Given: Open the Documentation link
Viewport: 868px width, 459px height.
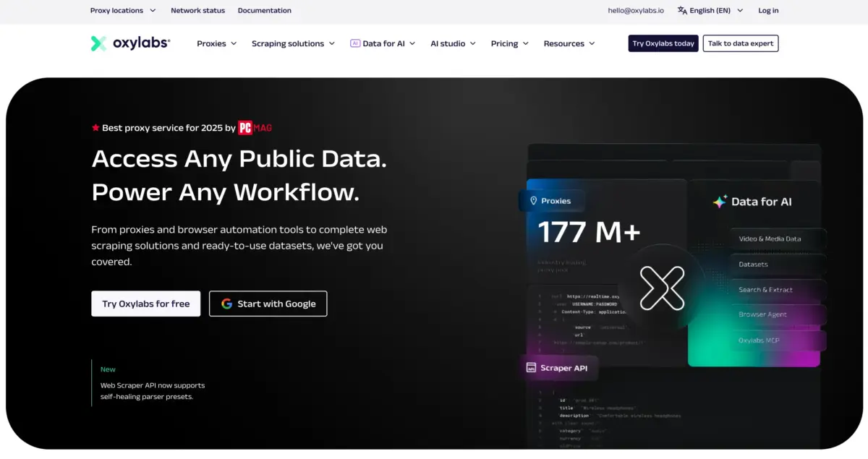Looking at the screenshot, I should (x=265, y=10).
